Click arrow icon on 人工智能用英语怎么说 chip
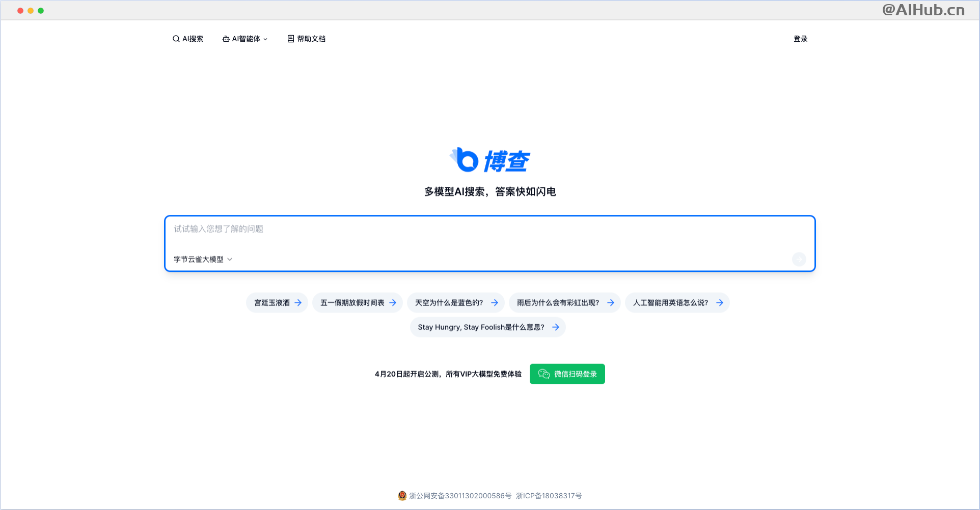 point(720,303)
